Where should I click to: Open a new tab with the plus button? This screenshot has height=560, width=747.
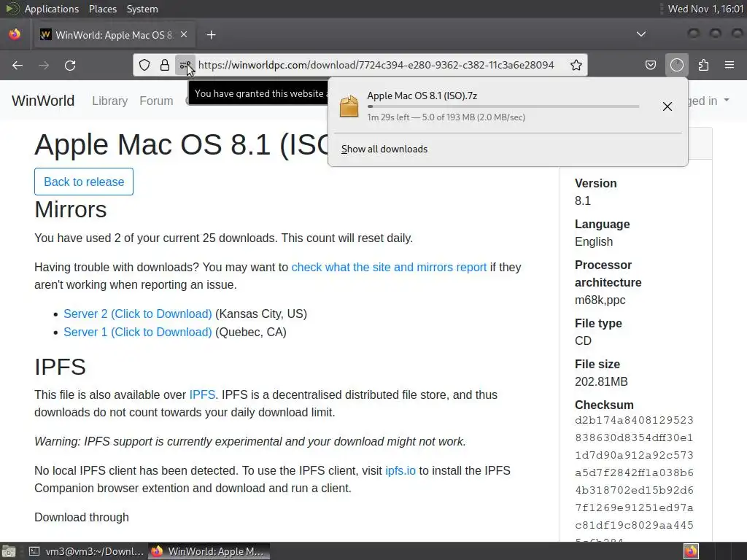coord(211,35)
